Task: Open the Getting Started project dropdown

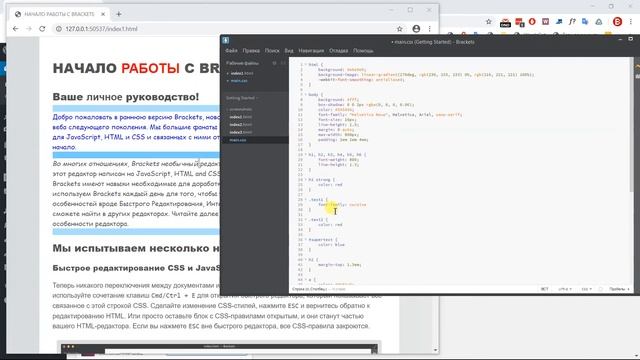Action: (242, 98)
